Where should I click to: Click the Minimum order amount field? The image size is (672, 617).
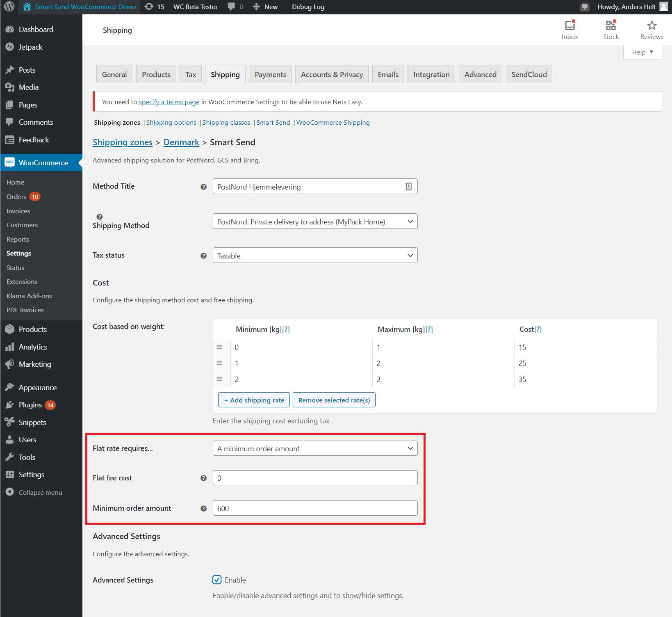[315, 508]
